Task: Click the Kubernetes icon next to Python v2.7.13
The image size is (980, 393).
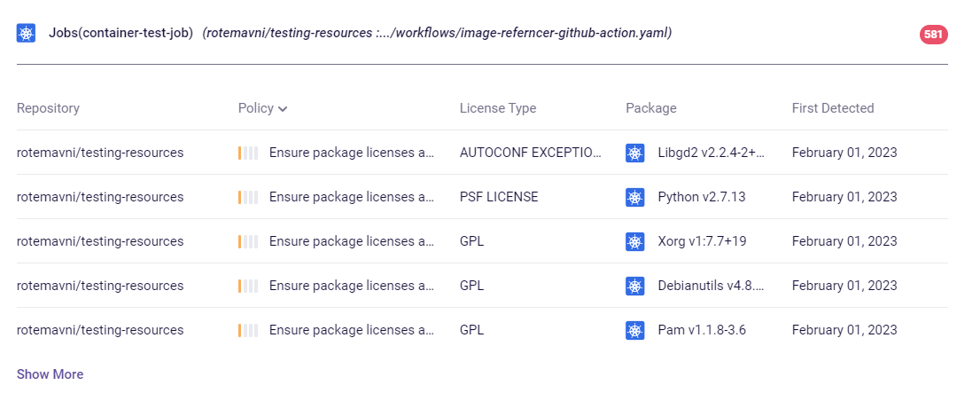Action: [x=634, y=197]
